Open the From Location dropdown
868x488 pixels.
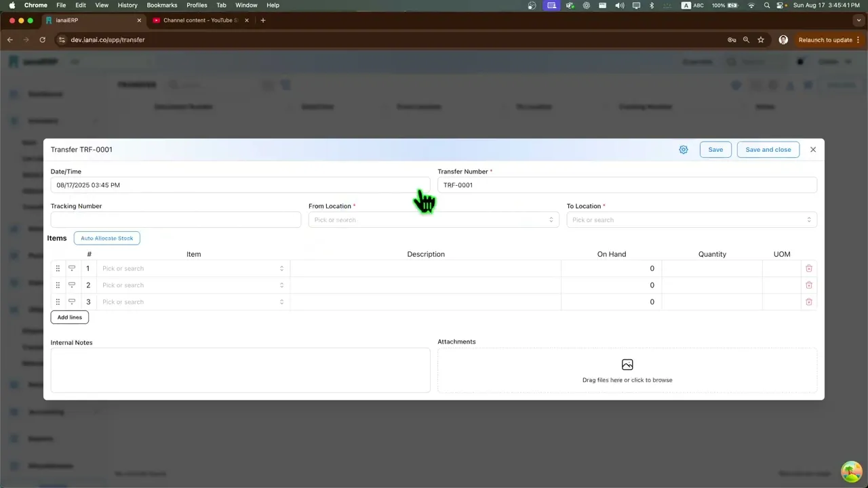click(434, 220)
